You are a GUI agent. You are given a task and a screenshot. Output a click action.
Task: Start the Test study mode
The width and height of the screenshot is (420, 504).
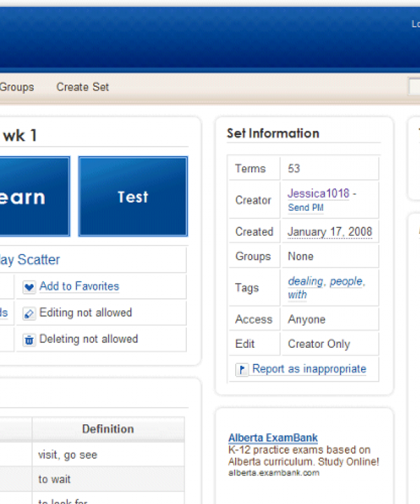[133, 197]
